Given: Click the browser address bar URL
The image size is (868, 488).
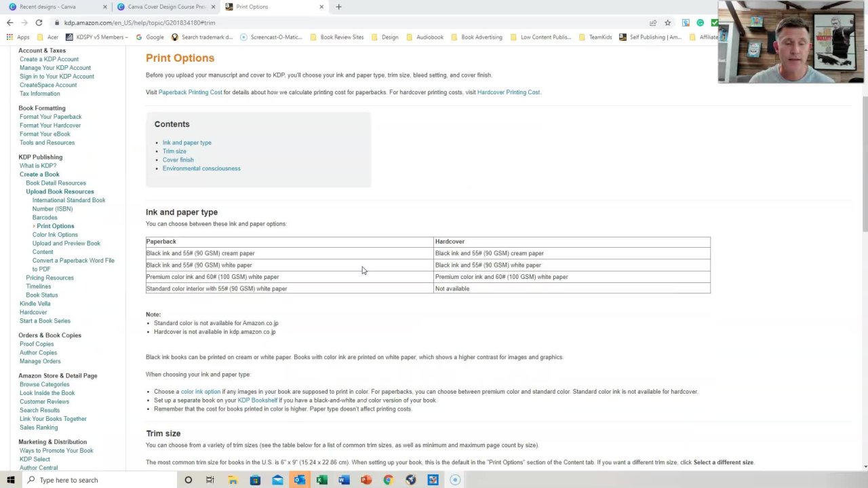Looking at the screenshot, I should [x=139, y=22].
